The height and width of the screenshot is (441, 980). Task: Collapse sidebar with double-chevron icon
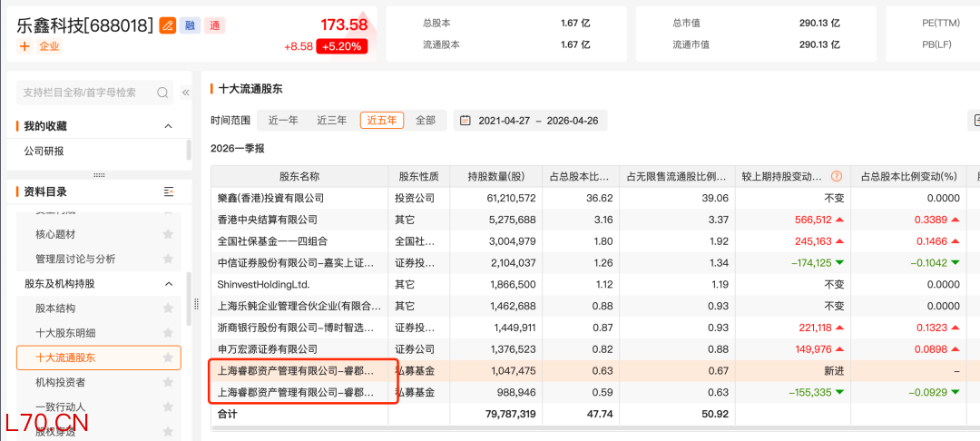tap(186, 93)
